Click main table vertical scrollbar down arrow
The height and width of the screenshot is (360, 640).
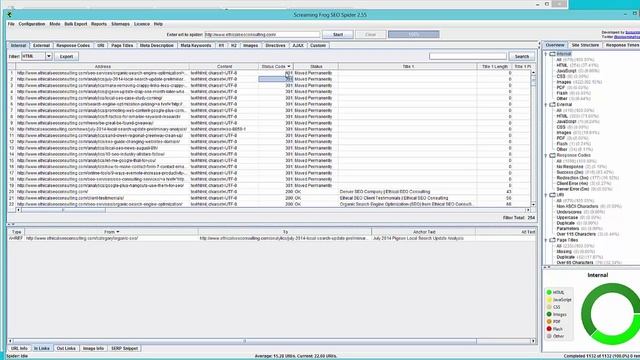(533, 204)
